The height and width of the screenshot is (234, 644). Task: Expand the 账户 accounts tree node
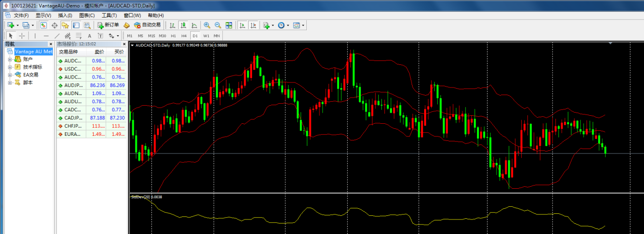(x=10, y=59)
